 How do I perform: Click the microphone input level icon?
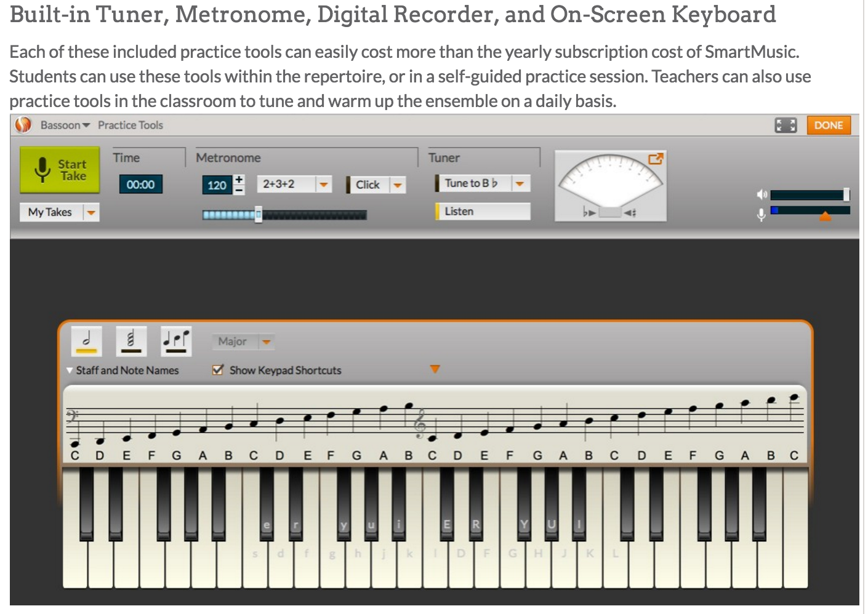pyautogui.click(x=762, y=214)
